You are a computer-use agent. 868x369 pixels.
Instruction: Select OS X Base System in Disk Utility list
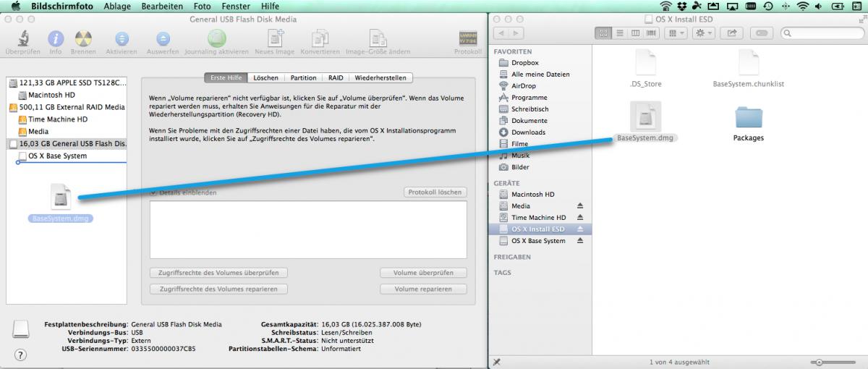[x=67, y=156]
